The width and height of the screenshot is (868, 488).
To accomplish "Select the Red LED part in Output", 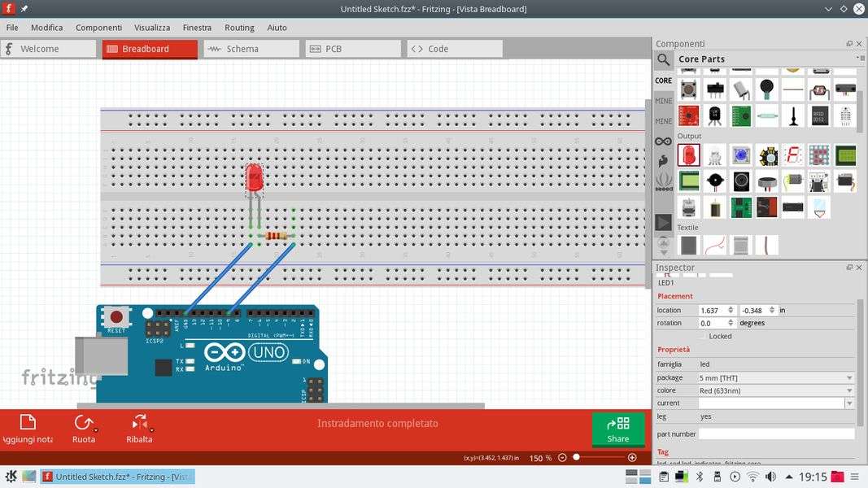I will point(688,155).
